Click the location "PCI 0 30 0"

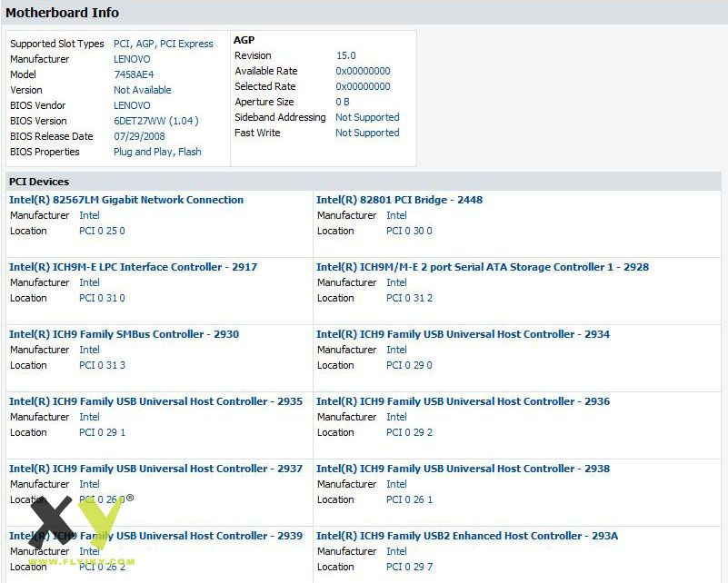click(x=409, y=231)
